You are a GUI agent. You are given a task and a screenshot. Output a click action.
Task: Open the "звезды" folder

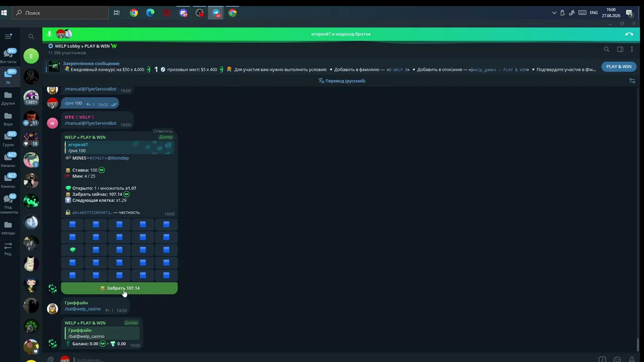pos(8,228)
